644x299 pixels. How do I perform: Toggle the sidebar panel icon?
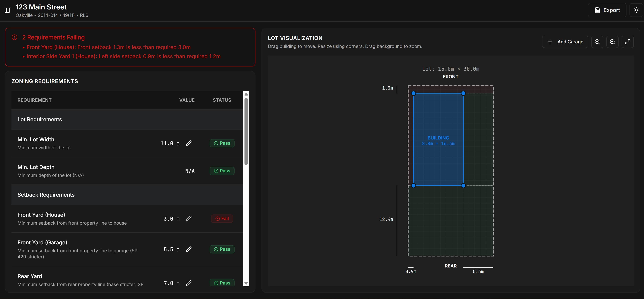pyautogui.click(x=7, y=10)
